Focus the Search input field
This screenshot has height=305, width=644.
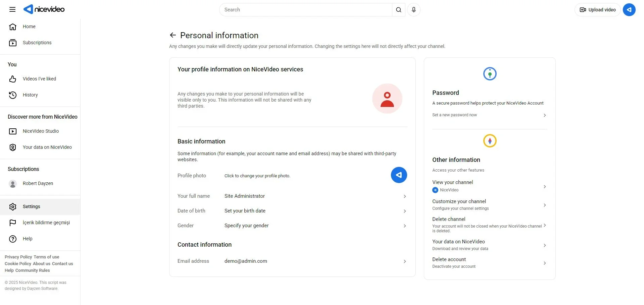[305, 10]
